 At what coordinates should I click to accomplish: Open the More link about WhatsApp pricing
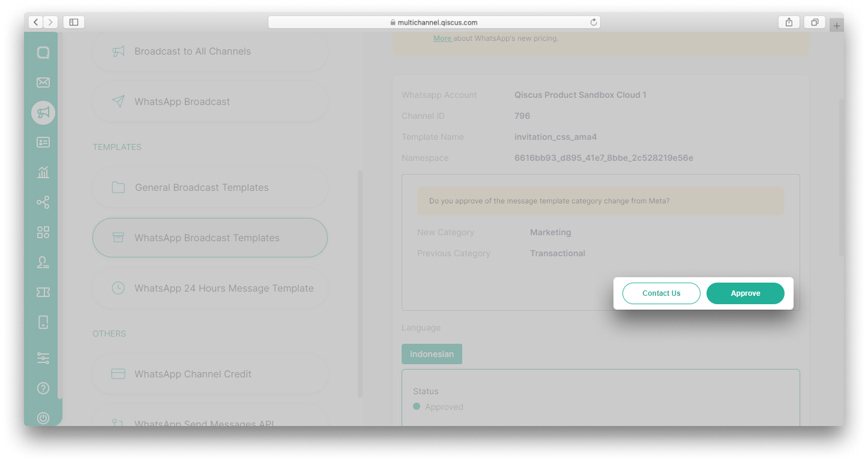point(442,38)
